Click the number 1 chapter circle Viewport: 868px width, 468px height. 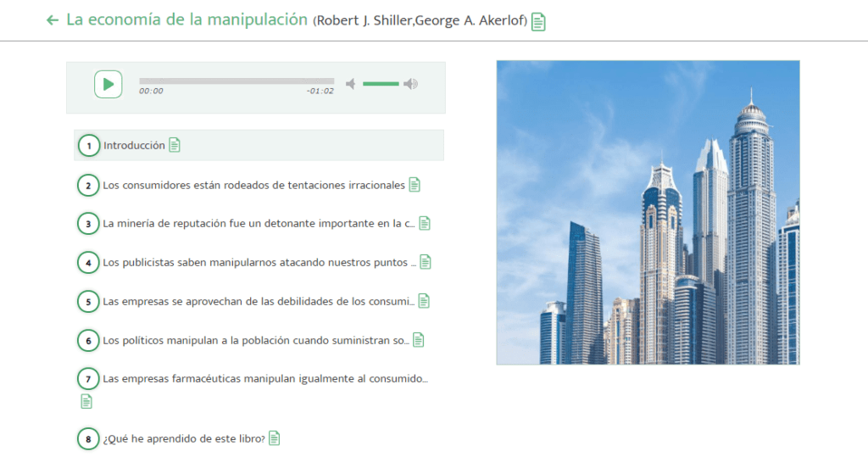click(88, 146)
